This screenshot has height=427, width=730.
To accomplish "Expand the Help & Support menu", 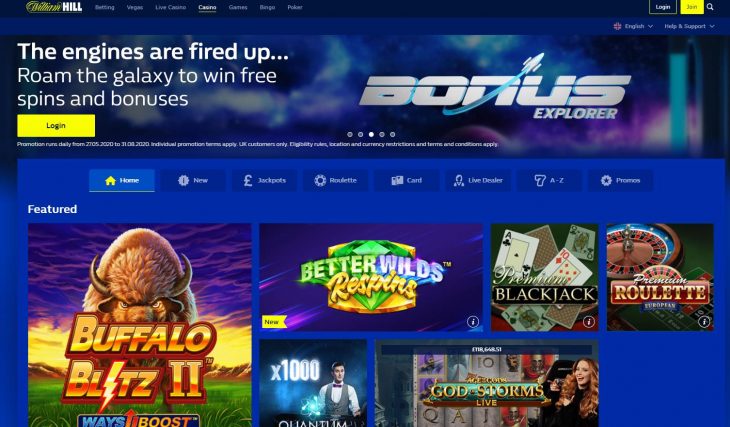I will pyautogui.click(x=689, y=26).
